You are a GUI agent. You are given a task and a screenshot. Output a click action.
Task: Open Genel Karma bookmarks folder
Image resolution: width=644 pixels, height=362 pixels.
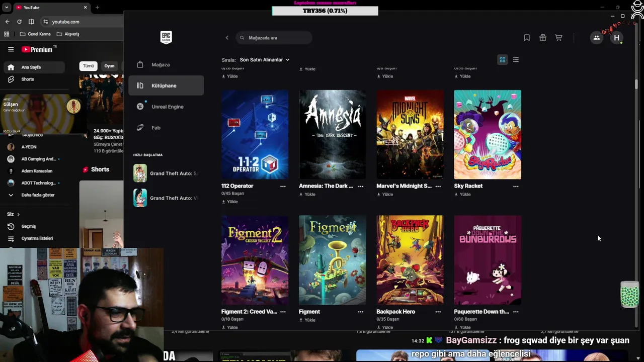coord(35,34)
